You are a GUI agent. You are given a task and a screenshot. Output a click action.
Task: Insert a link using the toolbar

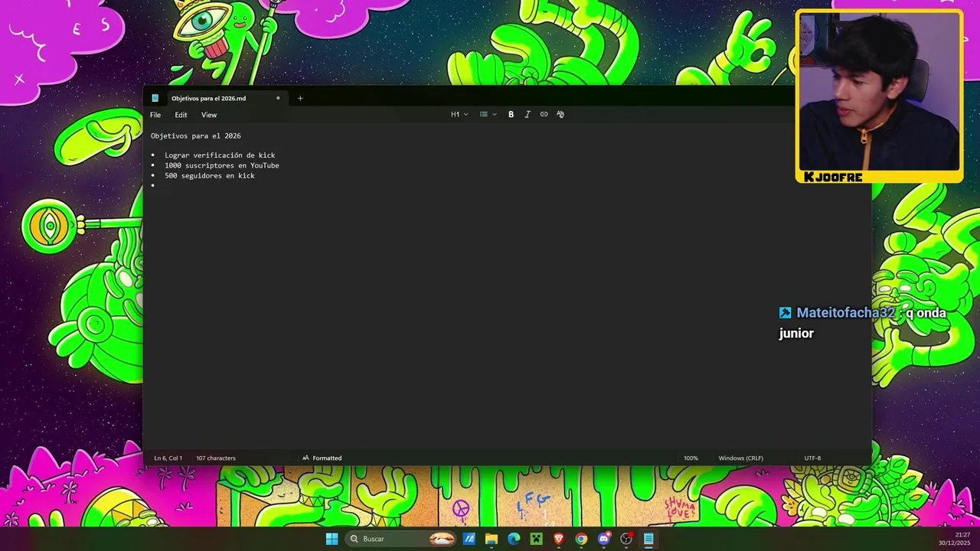(544, 114)
